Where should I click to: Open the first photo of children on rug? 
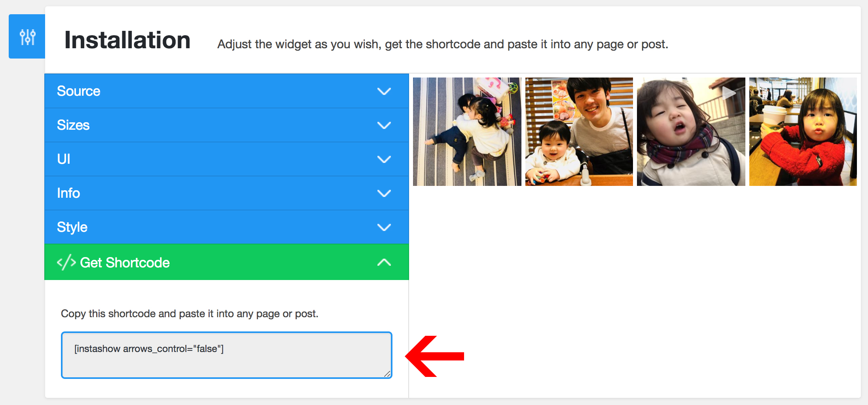(x=467, y=132)
